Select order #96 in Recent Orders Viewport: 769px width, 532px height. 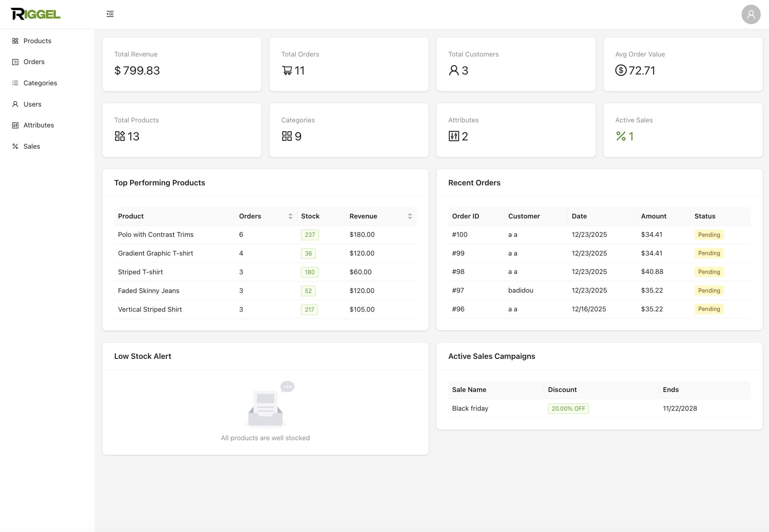[458, 309]
